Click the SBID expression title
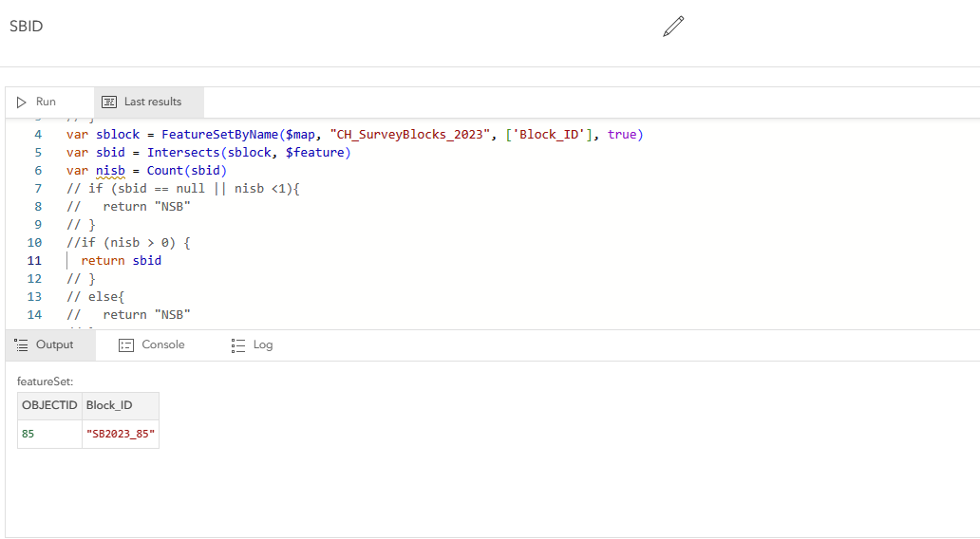Screen dimensions: 980x539 point(27,27)
